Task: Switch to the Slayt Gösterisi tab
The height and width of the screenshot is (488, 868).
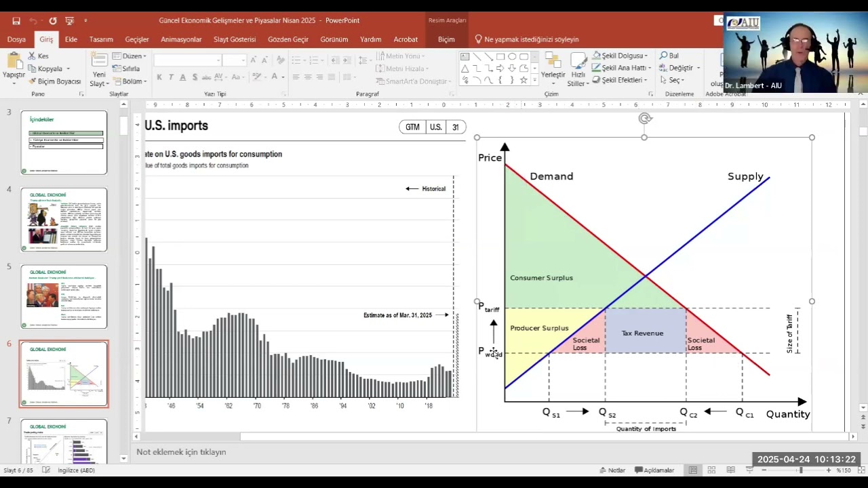Action: 235,39
